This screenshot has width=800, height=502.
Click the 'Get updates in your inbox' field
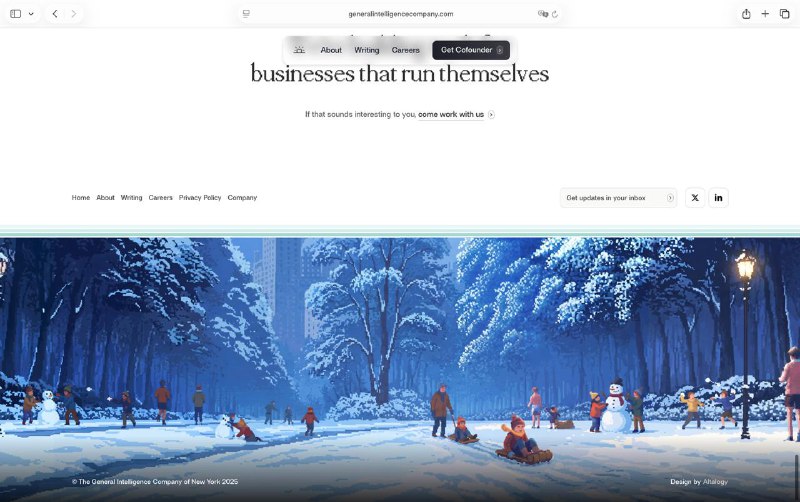618,198
